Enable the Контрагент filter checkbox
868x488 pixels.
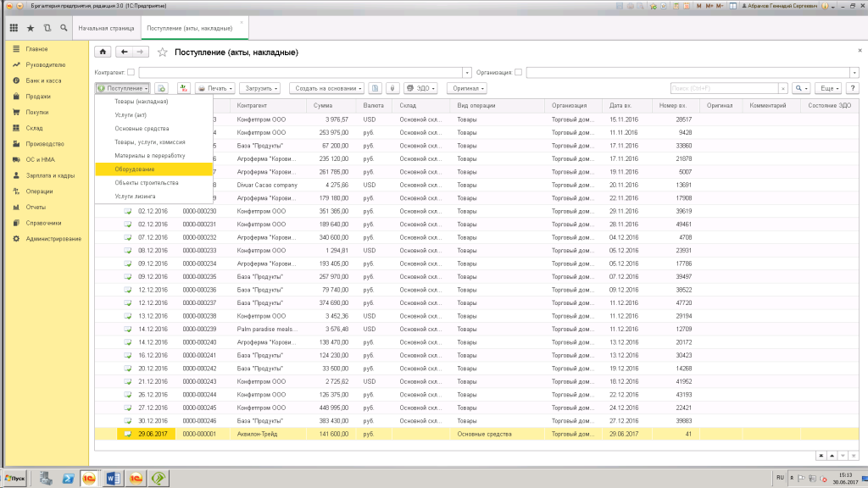point(131,73)
